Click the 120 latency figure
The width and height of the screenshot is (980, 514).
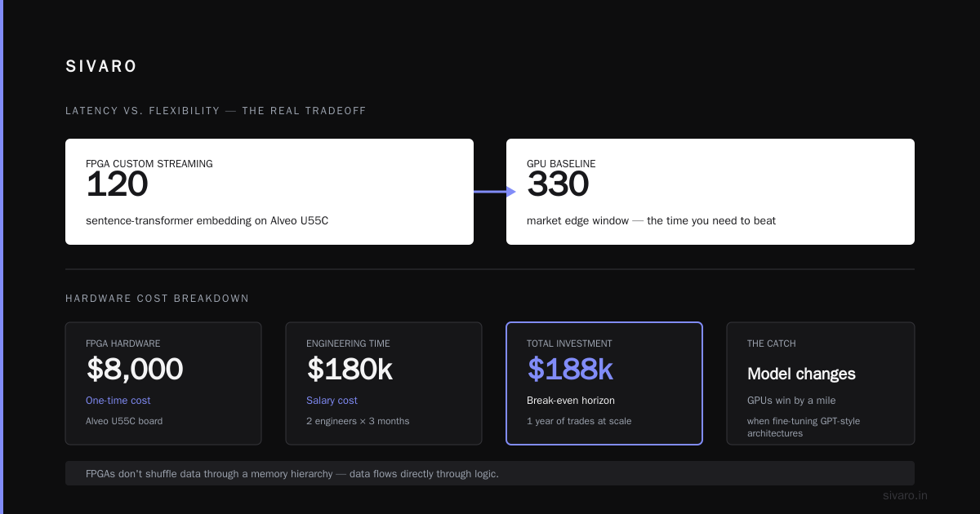pyautogui.click(x=117, y=185)
